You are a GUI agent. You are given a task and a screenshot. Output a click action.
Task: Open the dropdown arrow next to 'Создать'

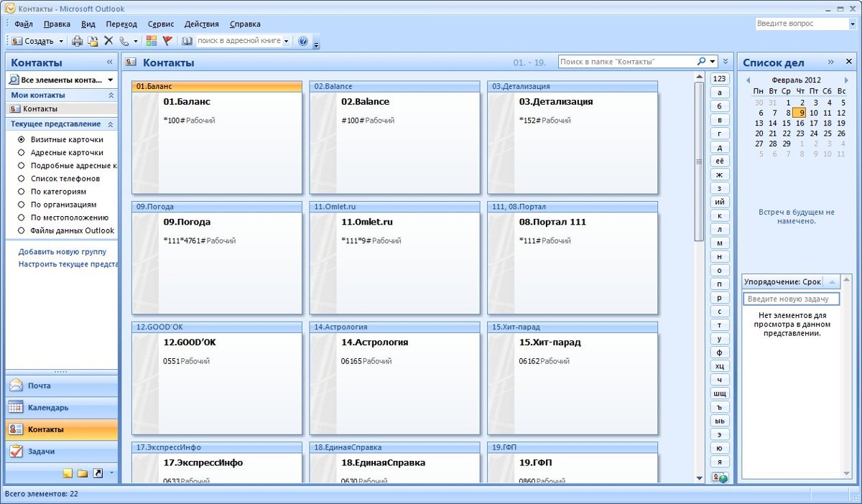62,41
